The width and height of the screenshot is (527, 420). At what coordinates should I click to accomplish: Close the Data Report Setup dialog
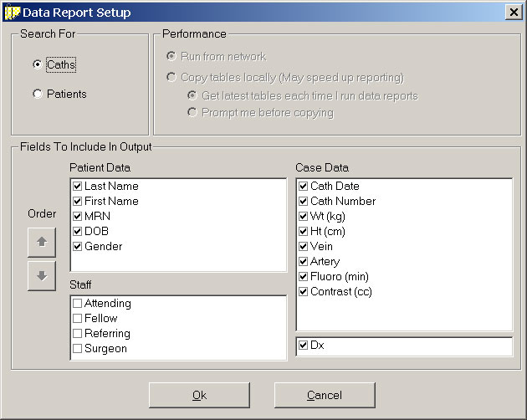(514, 13)
